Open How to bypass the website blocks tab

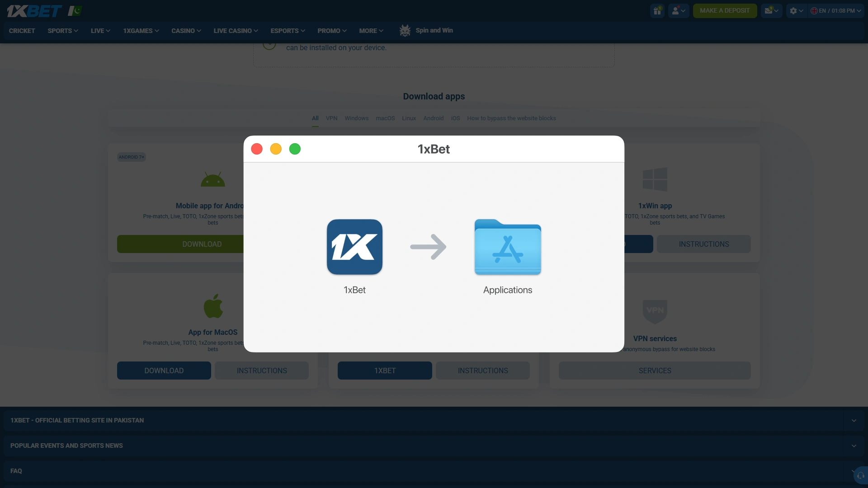click(511, 118)
